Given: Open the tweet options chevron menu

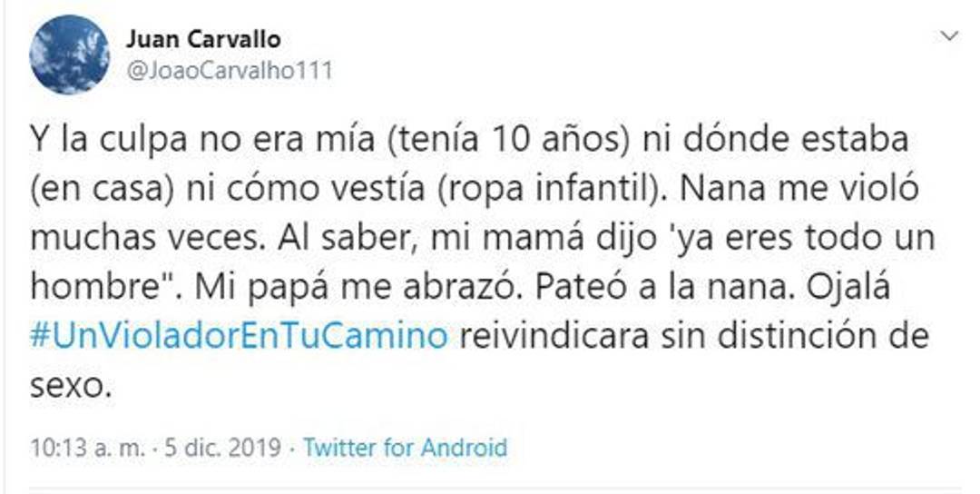Looking at the screenshot, I should [949, 36].
